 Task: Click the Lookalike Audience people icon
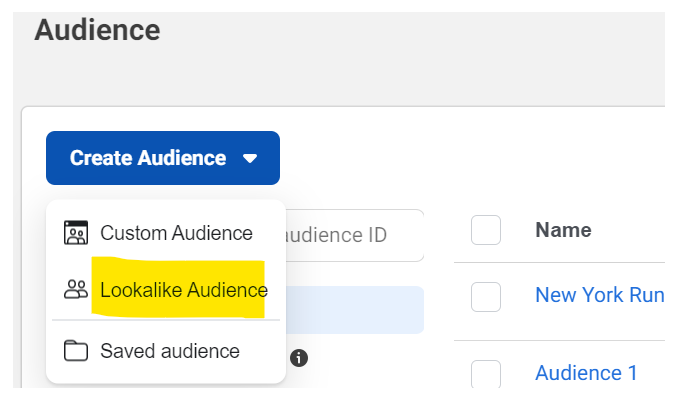[x=76, y=290]
